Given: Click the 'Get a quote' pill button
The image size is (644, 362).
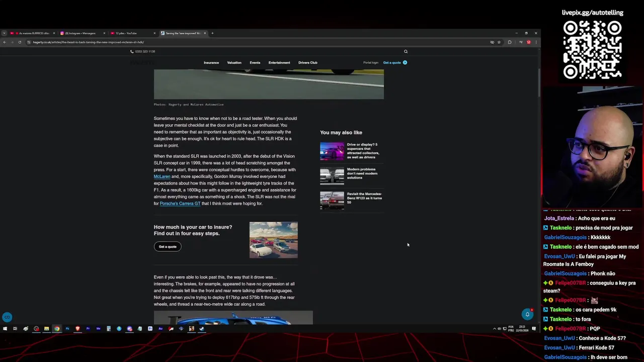Looking at the screenshot, I should (168, 247).
